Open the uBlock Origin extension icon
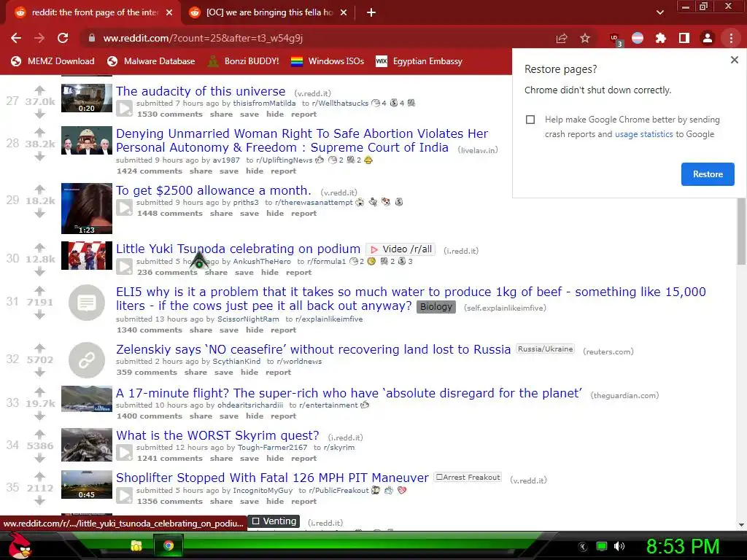The height and width of the screenshot is (560, 747). (615, 39)
